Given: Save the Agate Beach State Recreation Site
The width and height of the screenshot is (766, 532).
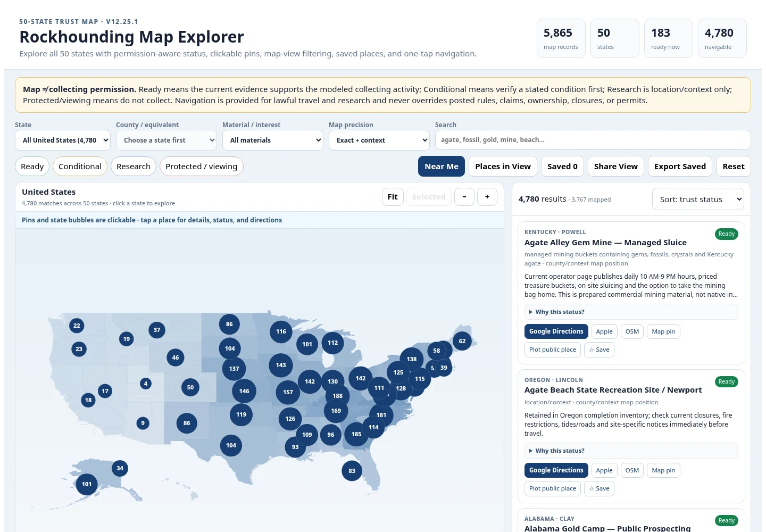Looking at the screenshot, I should [x=599, y=488].
